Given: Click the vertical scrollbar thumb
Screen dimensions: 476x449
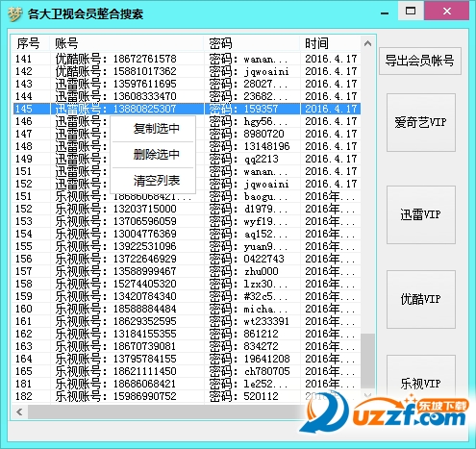Looking at the screenshot, I should point(367,361).
